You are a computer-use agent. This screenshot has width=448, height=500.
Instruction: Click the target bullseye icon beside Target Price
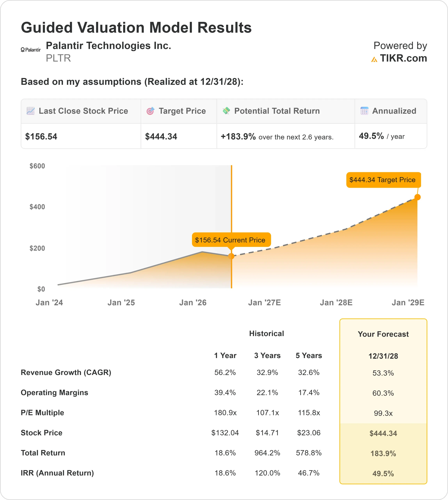point(150,111)
